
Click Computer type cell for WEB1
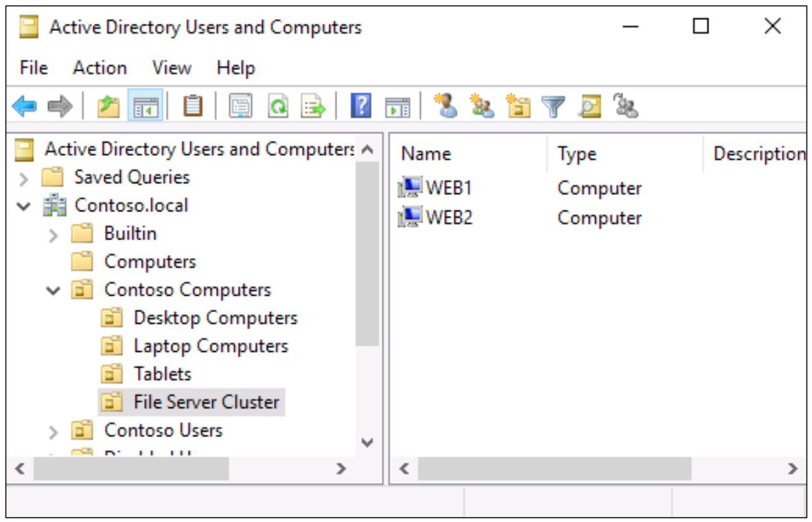pyautogui.click(x=600, y=188)
